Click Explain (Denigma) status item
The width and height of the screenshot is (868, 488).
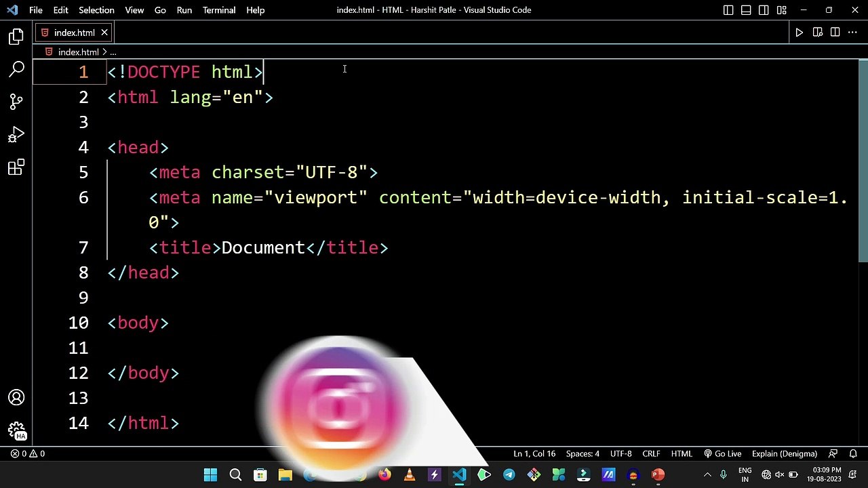(784, 453)
